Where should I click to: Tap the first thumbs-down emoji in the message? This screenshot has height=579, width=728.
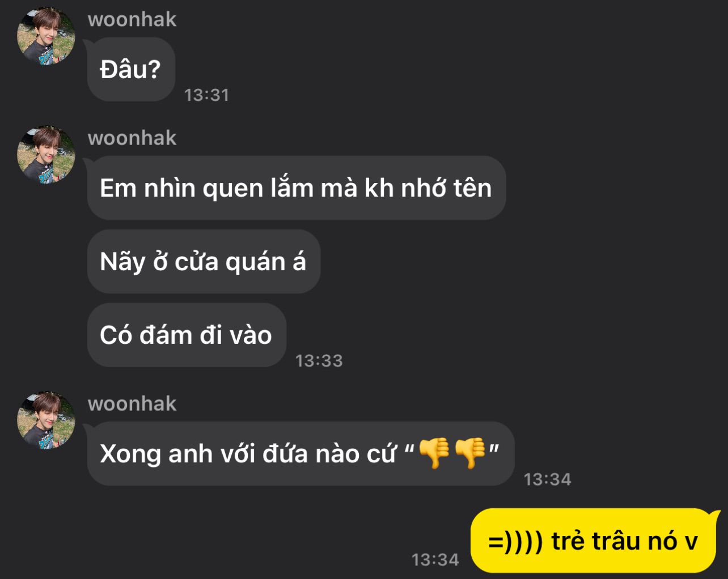click(x=434, y=453)
